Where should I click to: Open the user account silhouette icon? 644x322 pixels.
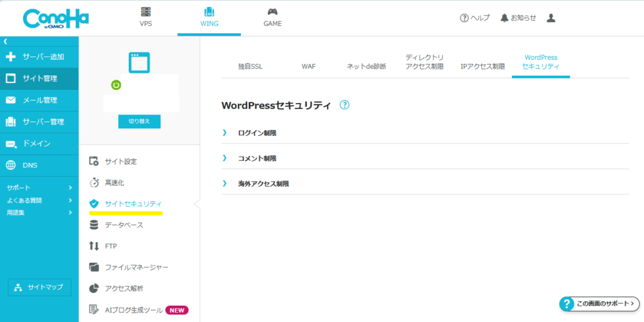[551, 18]
